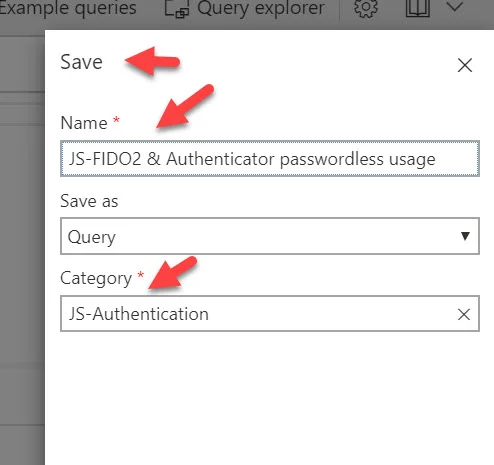Image resolution: width=494 pixels, height=465 pixels.
Task: Clear the JS-Authentication category value
Action: 464,314
